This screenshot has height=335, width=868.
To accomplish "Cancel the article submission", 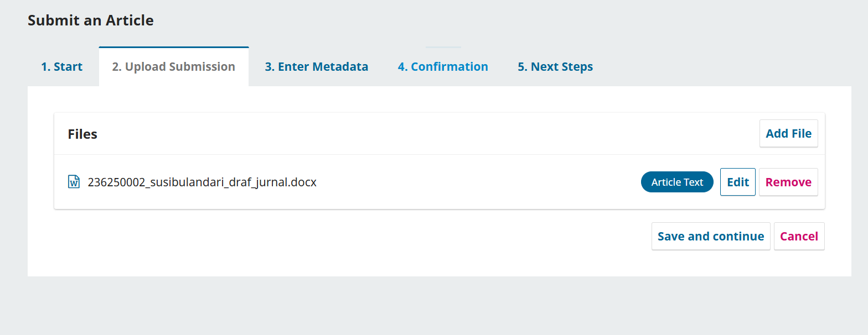I will [x=799, y=236].
